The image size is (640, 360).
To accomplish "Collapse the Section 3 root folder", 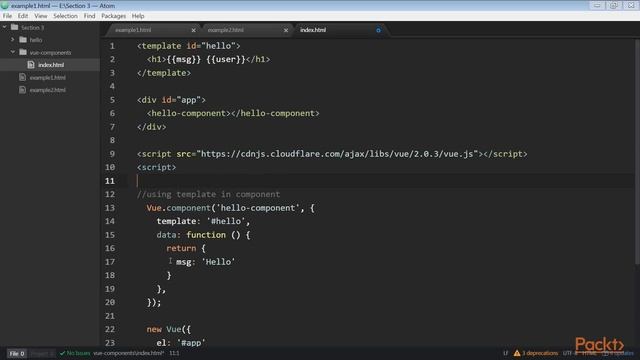I will (x=4, y=27).
